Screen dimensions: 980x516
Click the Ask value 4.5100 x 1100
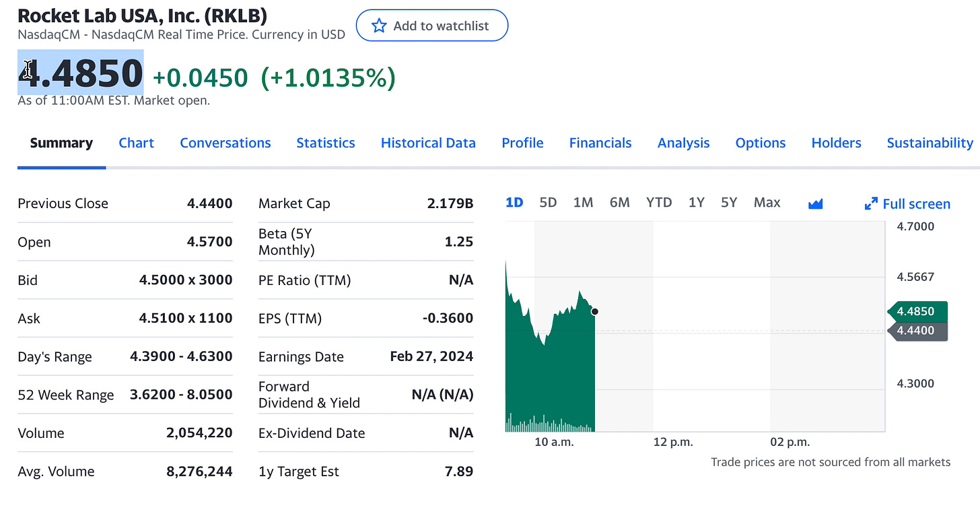pyautogui.click(x=186, y=318)
